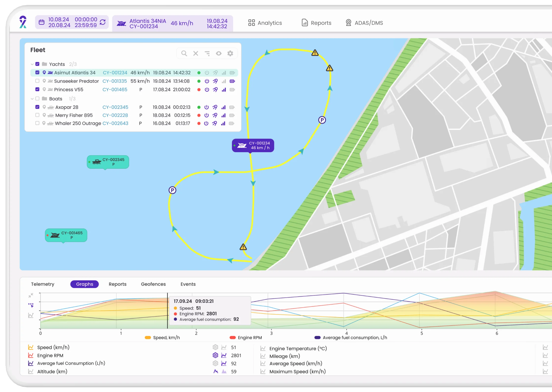Toggle the Boats group checkbox
The image size is (552, 392).
(x=37, y=99)
